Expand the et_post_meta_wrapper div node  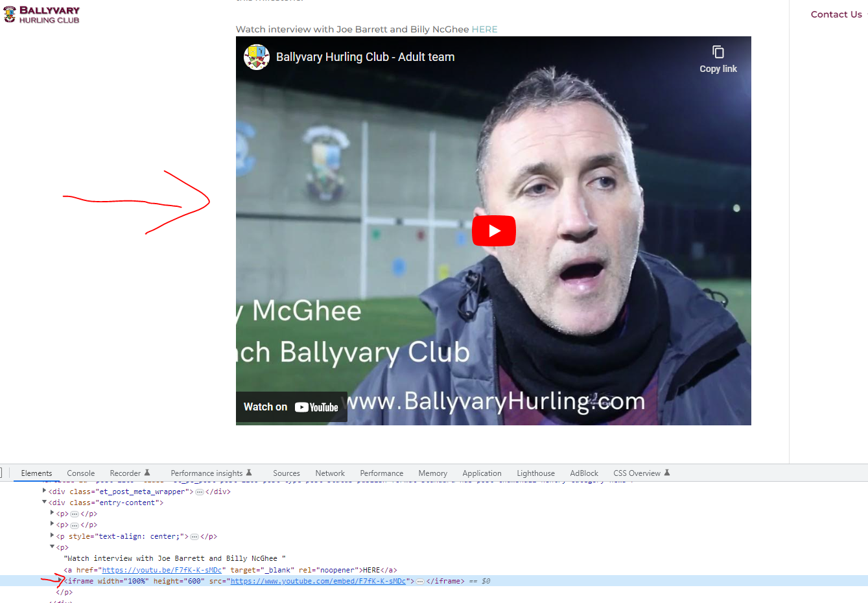(x=44, y=491)
